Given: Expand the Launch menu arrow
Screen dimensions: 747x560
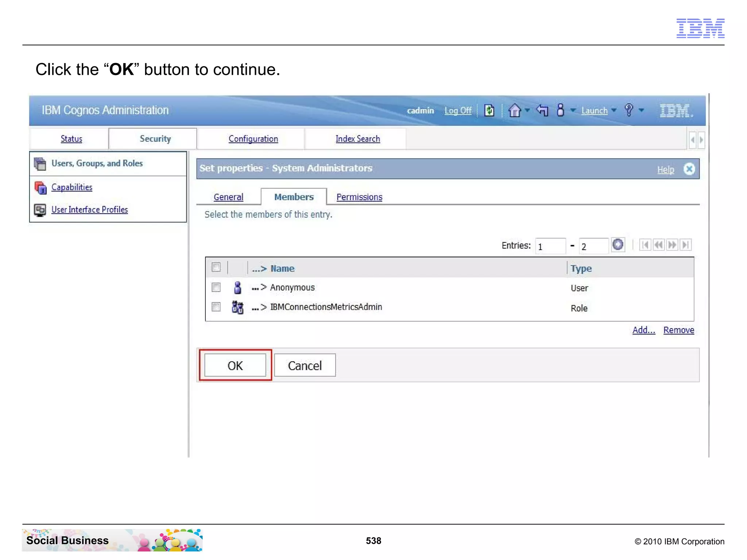Looking at the screenshot, I should tap(614, 110).
